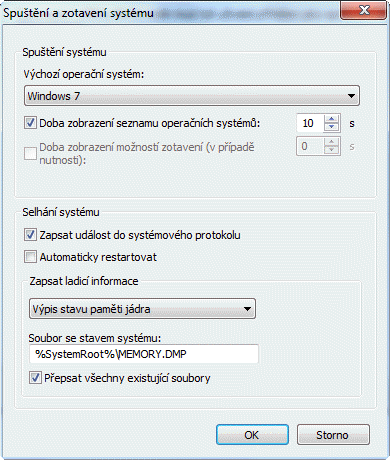Image resolution: width=390 pixels, height=460 pixels.
Task: Click the up arrow of the recovery options time spinner
Action: 331,142
